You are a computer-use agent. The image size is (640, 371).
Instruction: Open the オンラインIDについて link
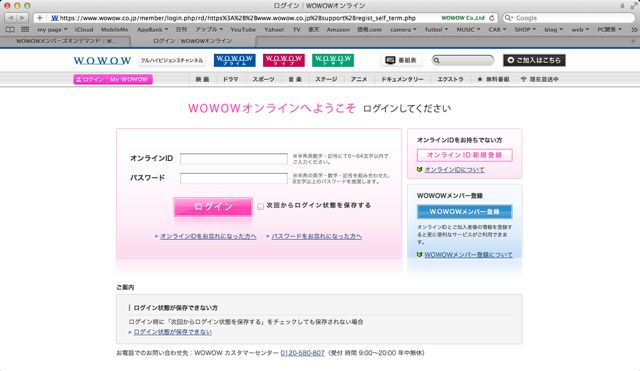(x=454, y=169)
